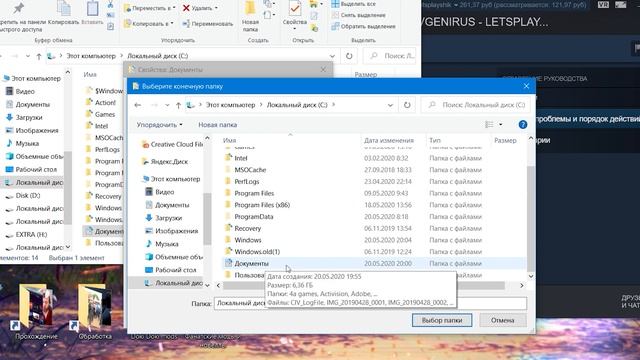640x360 pixels.
Task: Go back in folder dialog navigation
Action: click(138, 105)
